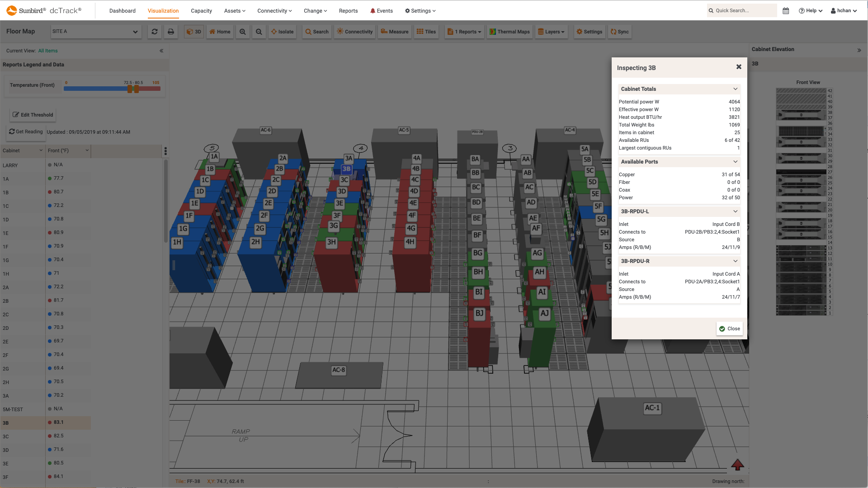The image size is (868, 488).
Task: Open the Thermal Maps view
Action: tap(510, 31)
